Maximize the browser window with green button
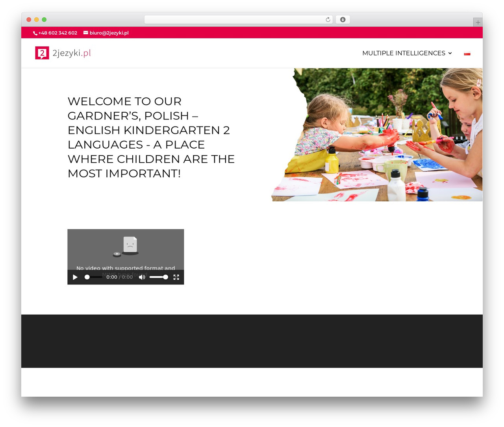 click(44, 20)
